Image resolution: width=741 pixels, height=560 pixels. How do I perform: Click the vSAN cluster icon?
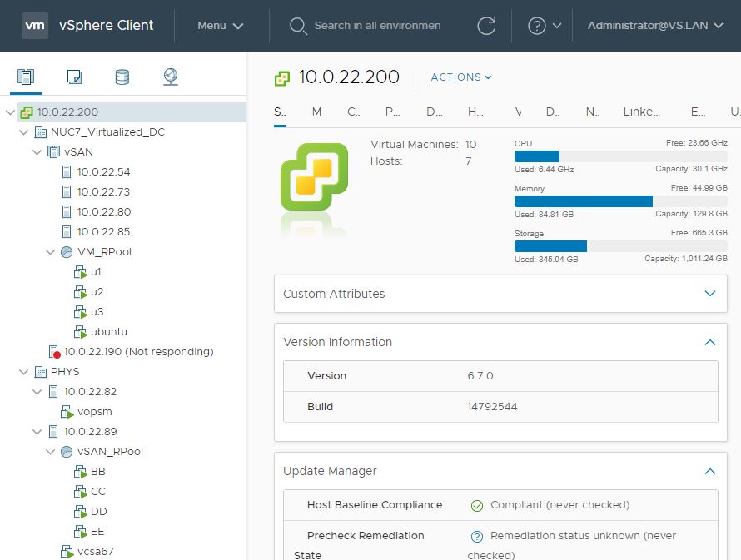pyautogui.click(x=54, y=152)
